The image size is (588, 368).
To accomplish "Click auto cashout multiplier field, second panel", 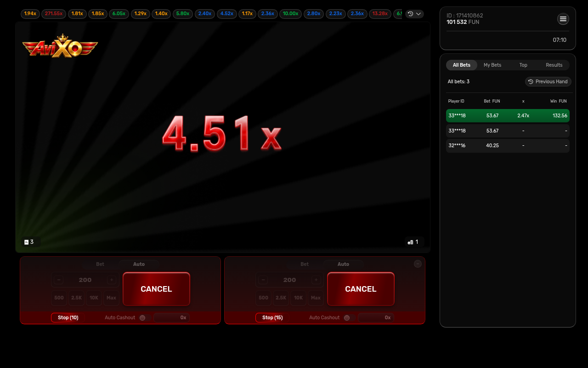I will pos(376,318).
